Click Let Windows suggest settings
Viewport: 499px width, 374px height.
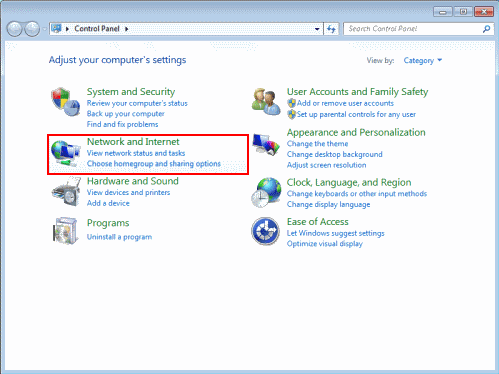[335, 233]
